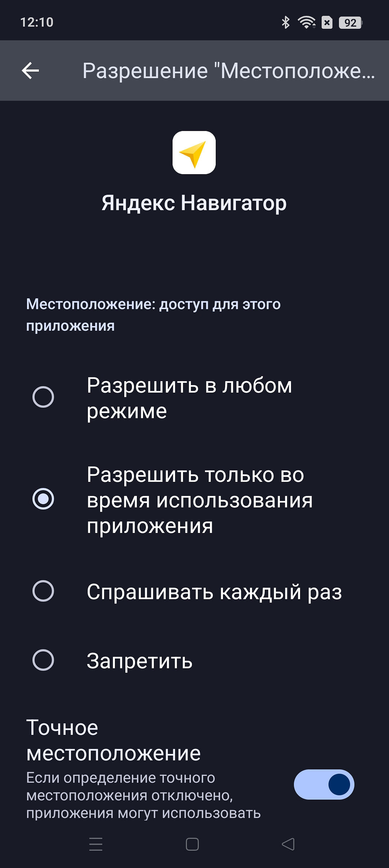This screenshot has height=868, width=389.
Task: Tap the clock showing 12:10
Action: click(37, 22)
